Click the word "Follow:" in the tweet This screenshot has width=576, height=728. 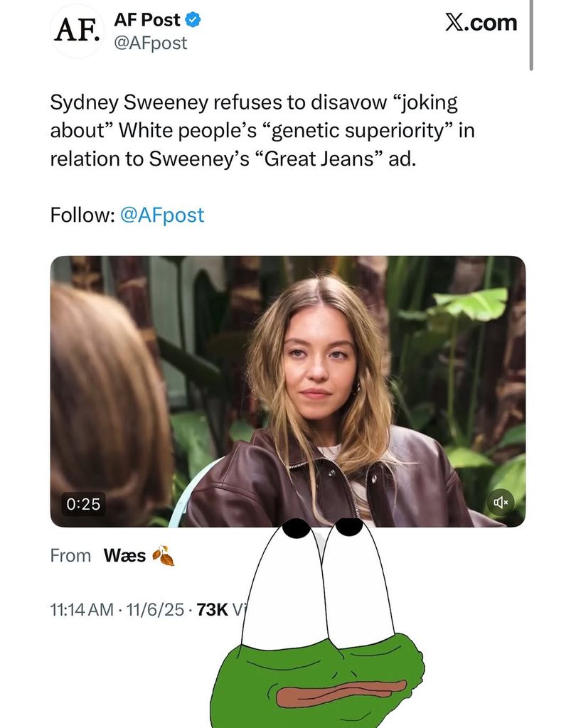(x=82, y=215)
